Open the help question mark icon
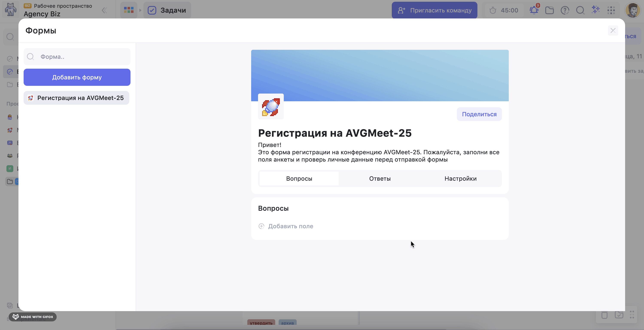Viewport: 644px width, 330px height. tap(565, 10)
